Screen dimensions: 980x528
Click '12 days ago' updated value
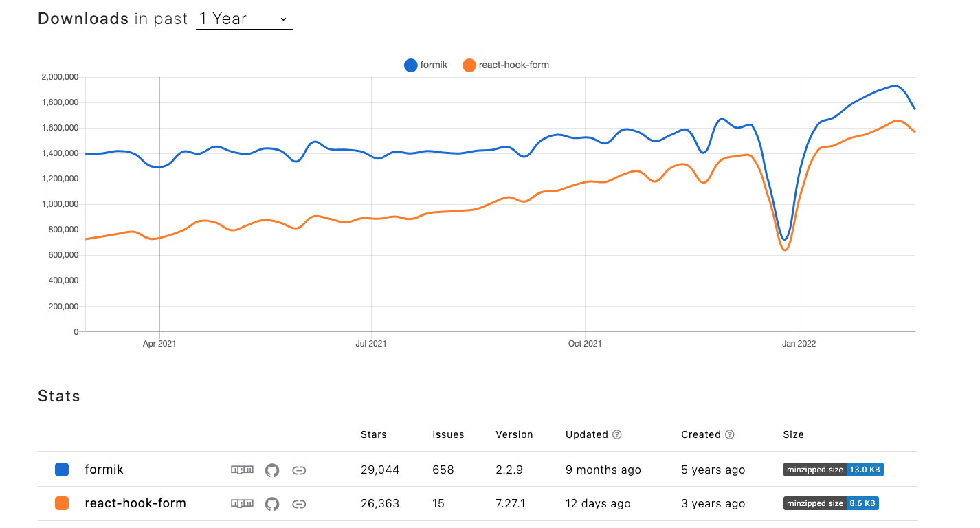pyautogui.click(x=598, y=504)
